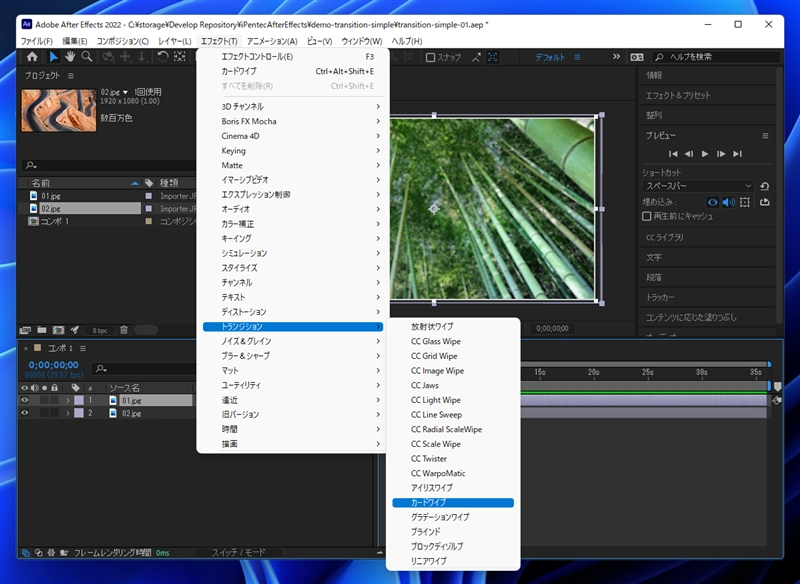Select the Selection arrow tool
Image resolution: width=800 pixels, height=584 pixels.
point(53,57)
